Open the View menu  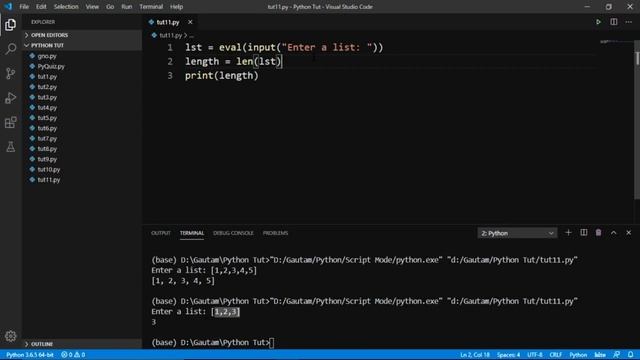point(92,7)
